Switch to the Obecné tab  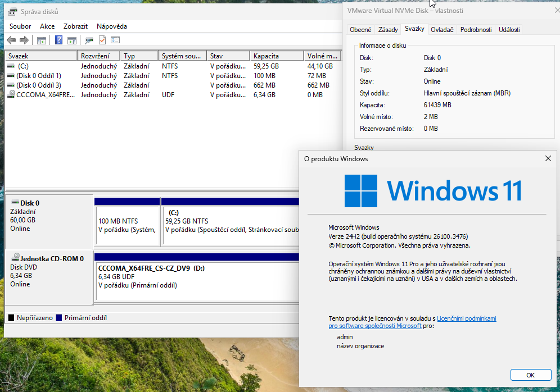[x=360, y=30]
